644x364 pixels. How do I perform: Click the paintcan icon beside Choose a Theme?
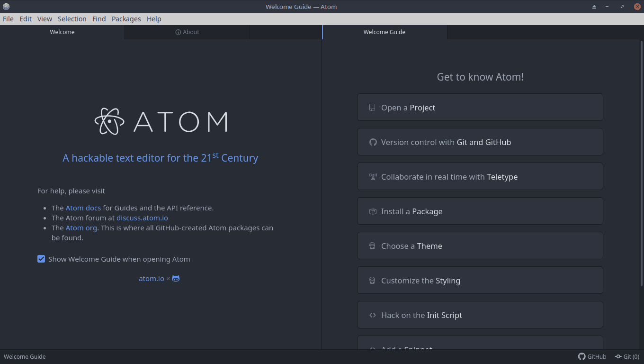tap(372, 246)
